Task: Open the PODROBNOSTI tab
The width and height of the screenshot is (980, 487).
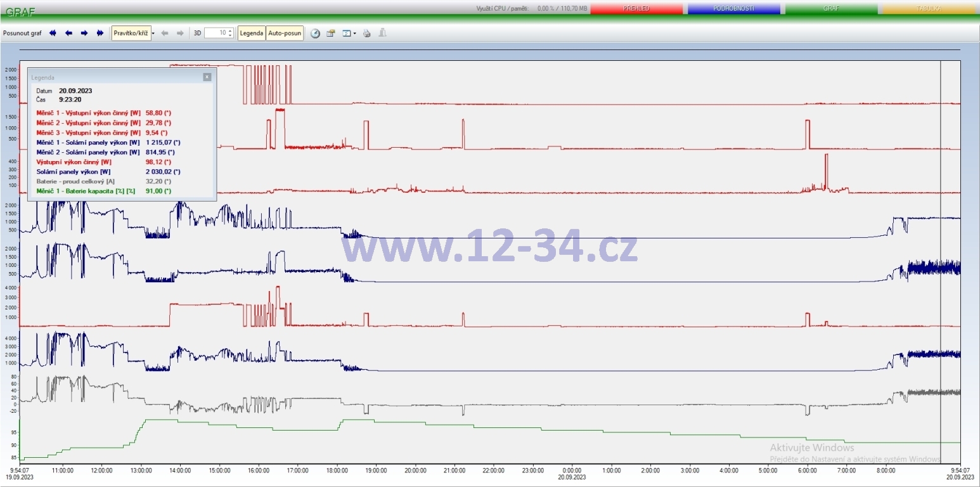Action: (733, 9)
